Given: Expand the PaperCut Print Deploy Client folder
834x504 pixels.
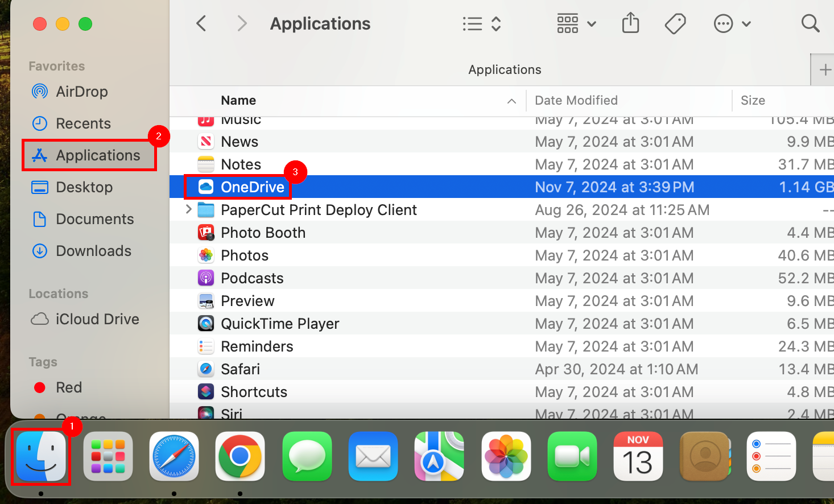Looking at the screenshot, I should (188, 209).
